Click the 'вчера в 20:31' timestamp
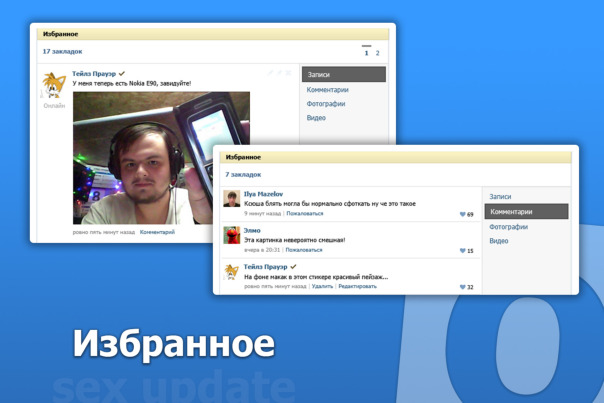 [x=262, y=250]
